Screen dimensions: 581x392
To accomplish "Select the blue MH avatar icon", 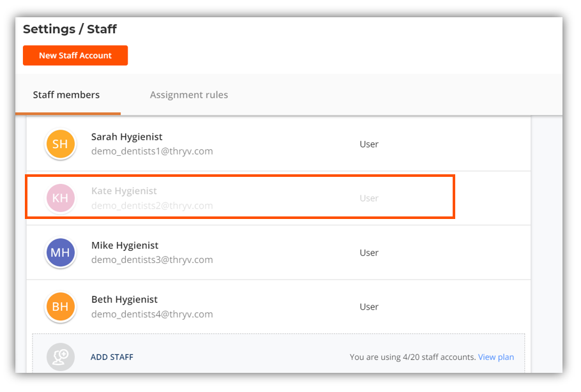I will tap(60, 253).
